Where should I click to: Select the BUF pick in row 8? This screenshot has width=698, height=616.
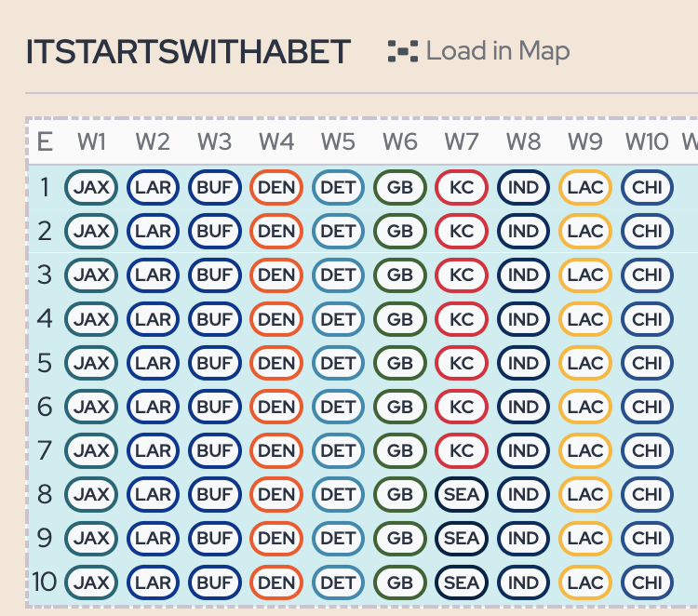215,494
